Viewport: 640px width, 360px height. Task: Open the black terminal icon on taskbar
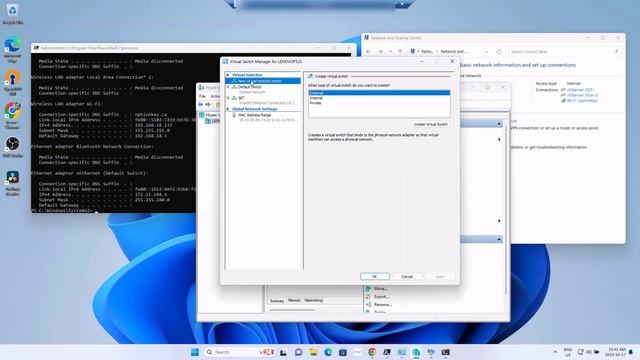445,352
